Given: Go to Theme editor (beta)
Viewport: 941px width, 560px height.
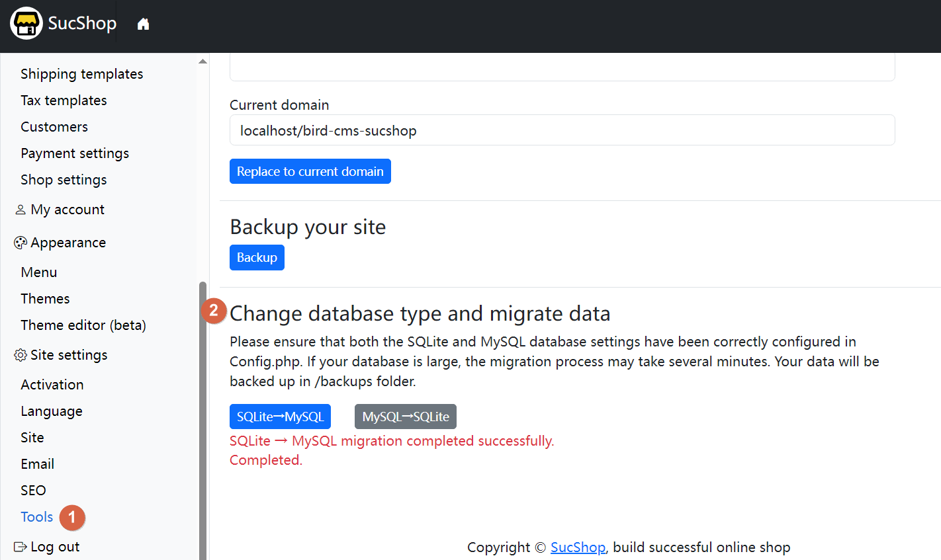Looking at the screenshot, I should pos(83,325).
